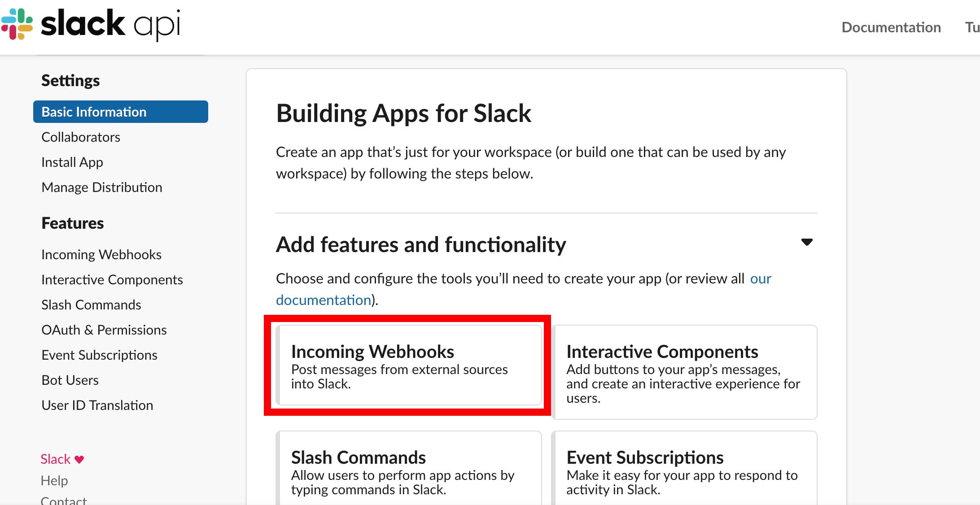Click the Interactive Components feature card

tap(684, 372)
